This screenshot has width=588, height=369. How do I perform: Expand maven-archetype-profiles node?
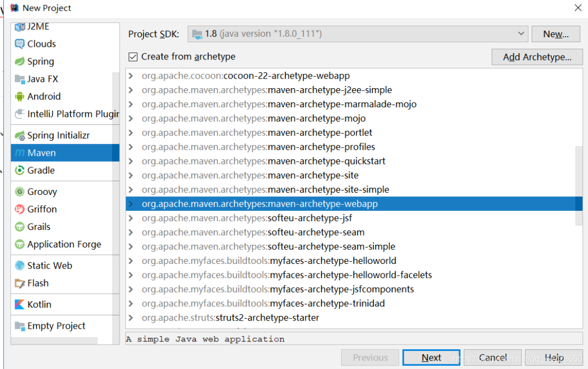tap(131, 147)
